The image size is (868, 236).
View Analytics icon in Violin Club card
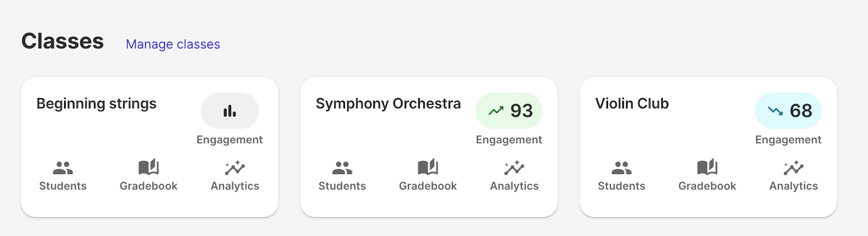[x=794, y=168]
